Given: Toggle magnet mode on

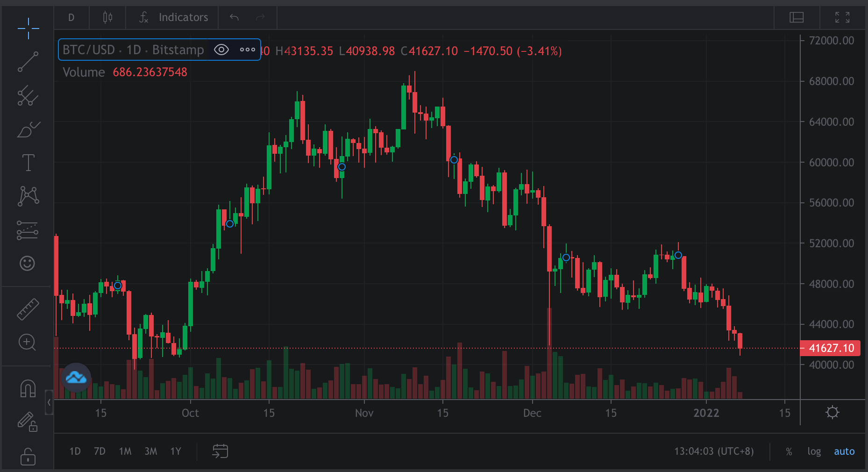Looking at the screenshot, I should (x=28, y=388).
